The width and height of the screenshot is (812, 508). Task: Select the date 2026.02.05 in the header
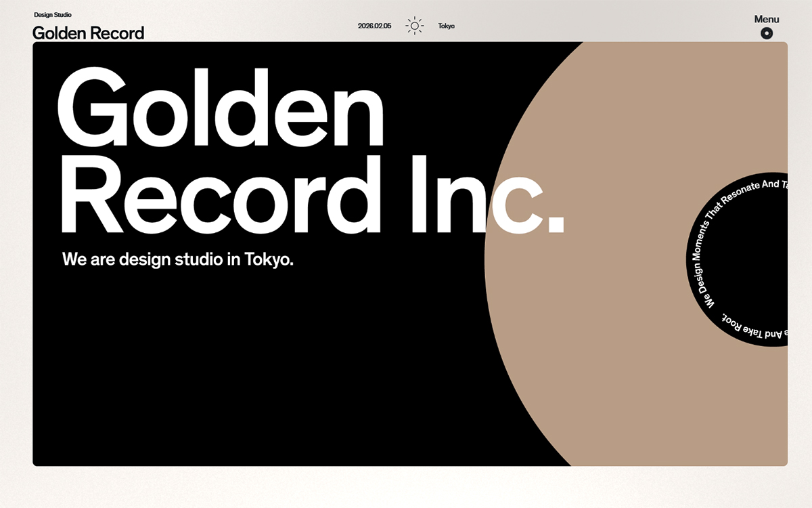click(x=374, y=26)
